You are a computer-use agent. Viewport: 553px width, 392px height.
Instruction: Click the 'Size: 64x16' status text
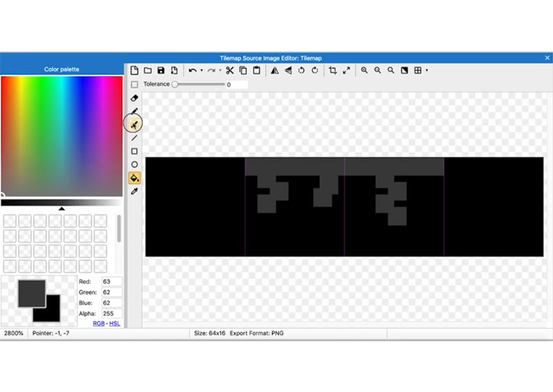click(x=209, y=333)
